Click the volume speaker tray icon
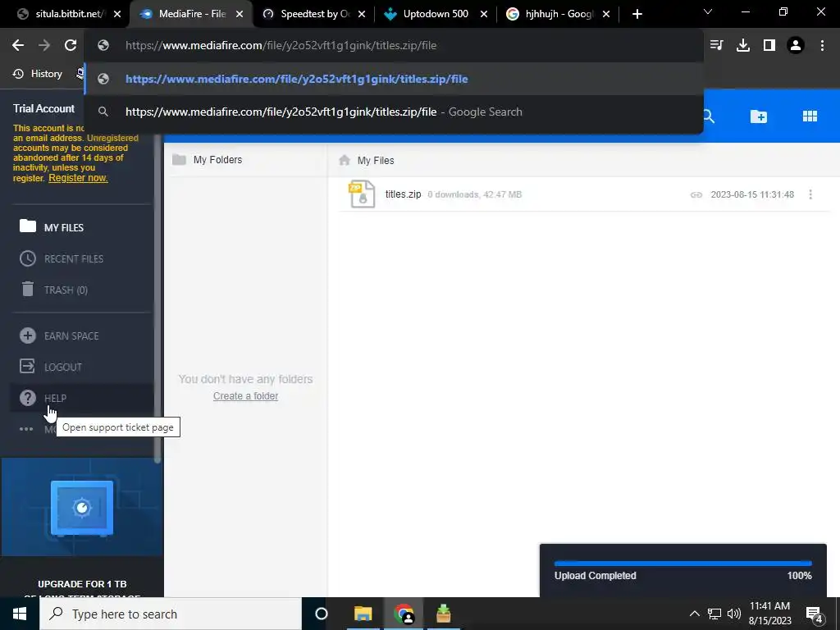 (x=734, y=614)
